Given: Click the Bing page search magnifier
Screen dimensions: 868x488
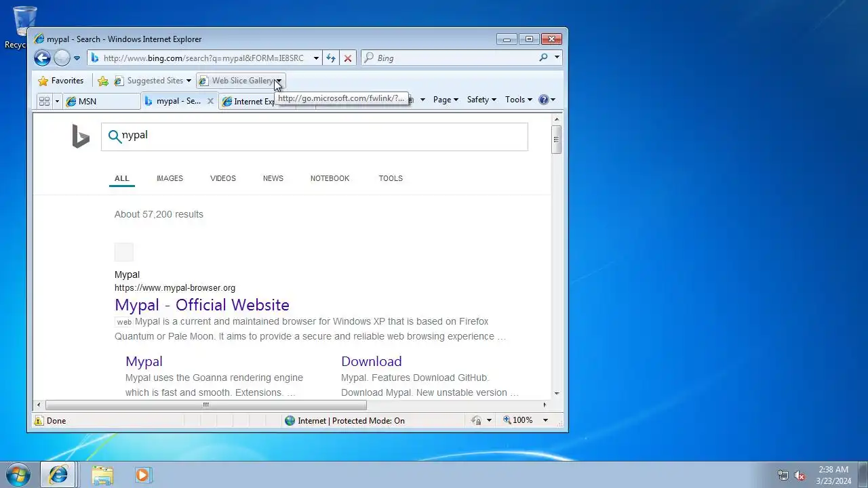Looking at the screenshot, I should coord(115,137).
